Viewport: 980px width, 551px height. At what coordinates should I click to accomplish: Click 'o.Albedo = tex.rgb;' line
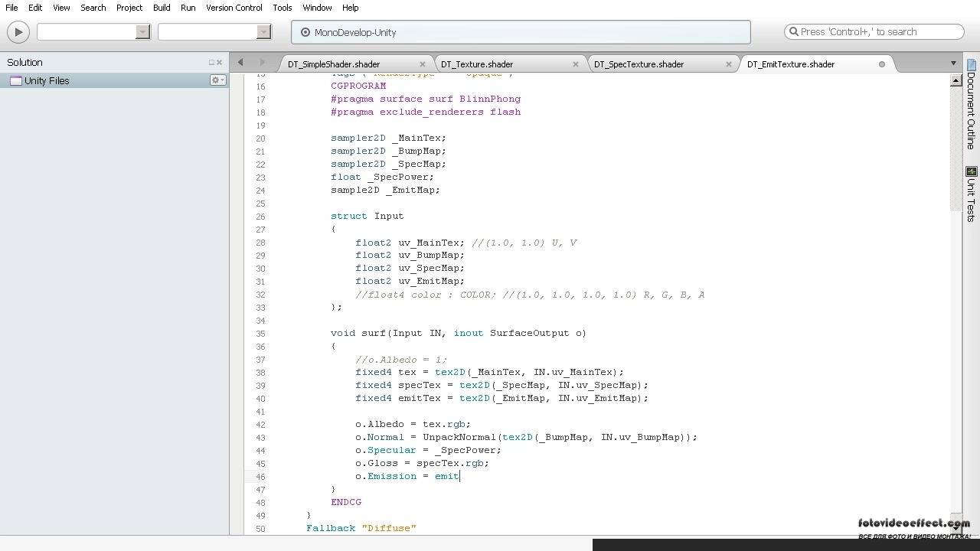pyautogui.click(x=413, y=424)
